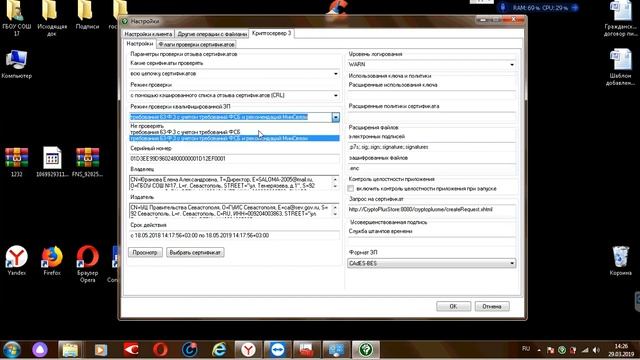This screenshot has width=640, height=360.
Task: Select the Компьютер desktop icon
Action: tap(16, 64)
